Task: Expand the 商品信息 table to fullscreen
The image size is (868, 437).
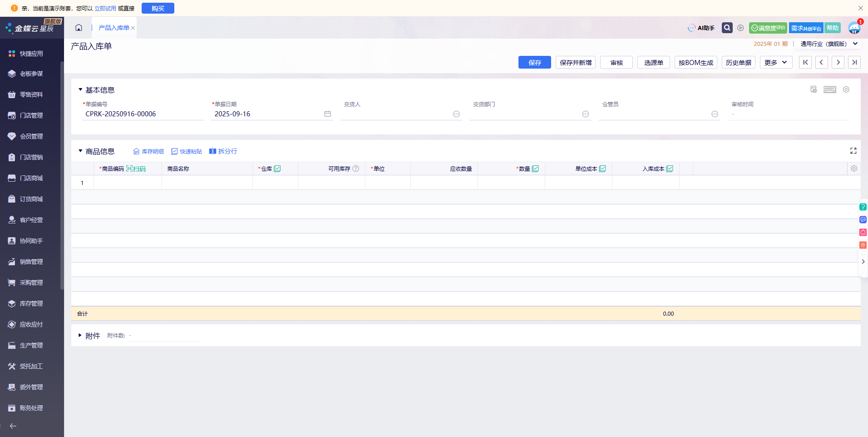Action: tap(853, 151)
